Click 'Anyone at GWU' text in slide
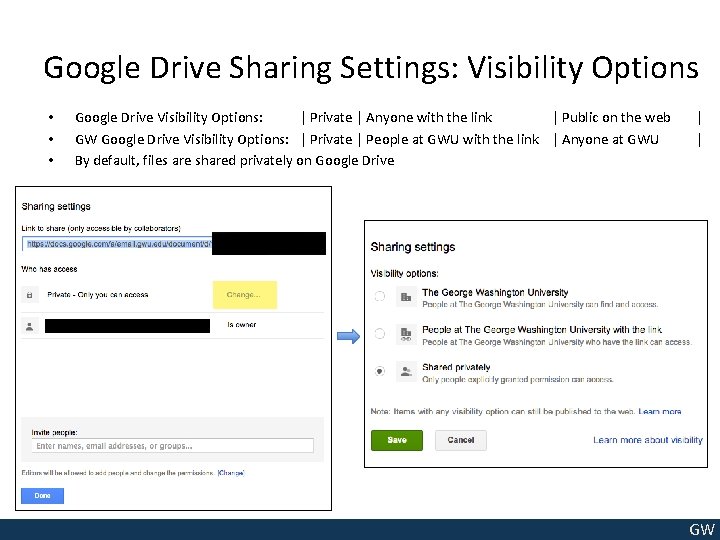The width and height of the screenshot is (720, 540). tap(610, 140)
